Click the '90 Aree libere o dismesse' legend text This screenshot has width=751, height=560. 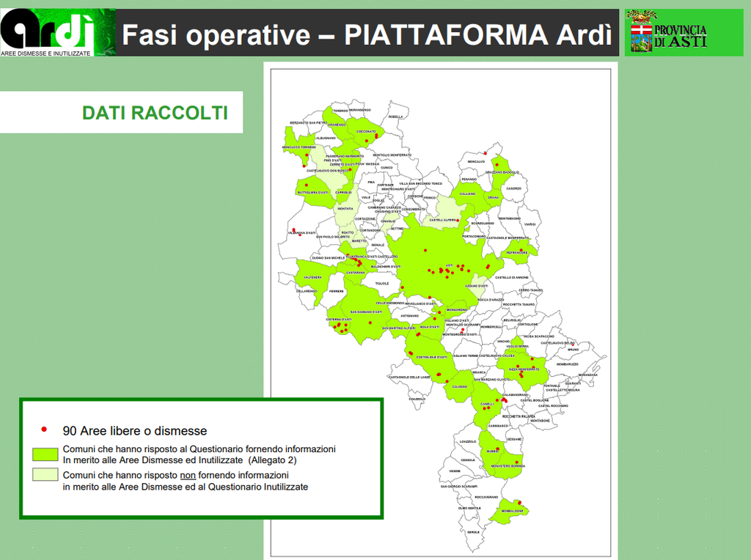[x=135, y=430]
